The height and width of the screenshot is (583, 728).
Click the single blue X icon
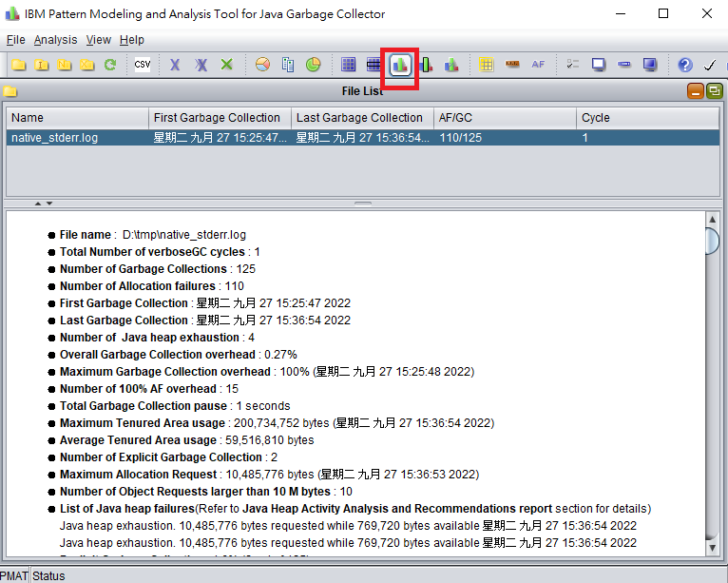(x=175, y=65)
